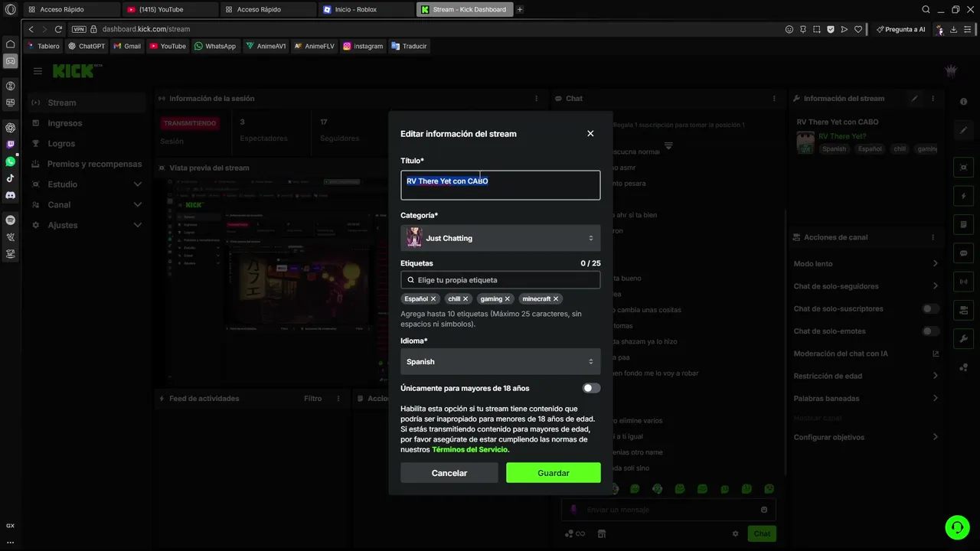The width and height of the screenshot is (980, 551).
Task: Remove the Español tag
Action: click(433, 299)
